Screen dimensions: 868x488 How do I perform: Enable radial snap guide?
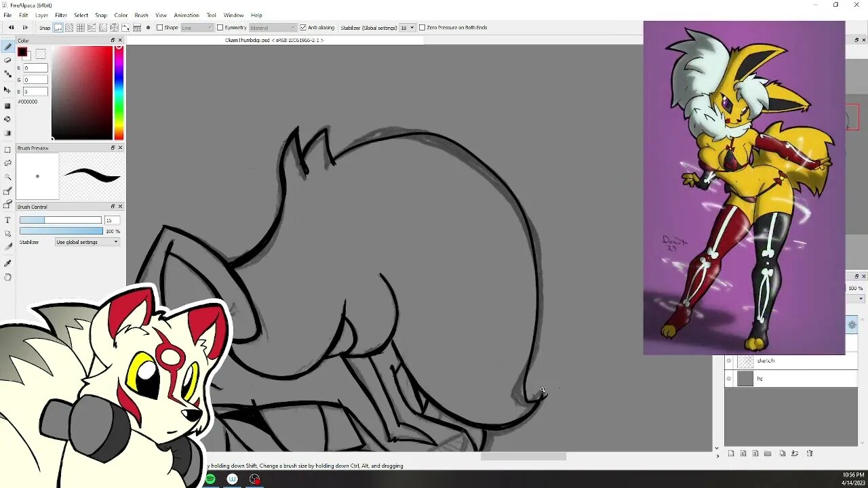103,28
